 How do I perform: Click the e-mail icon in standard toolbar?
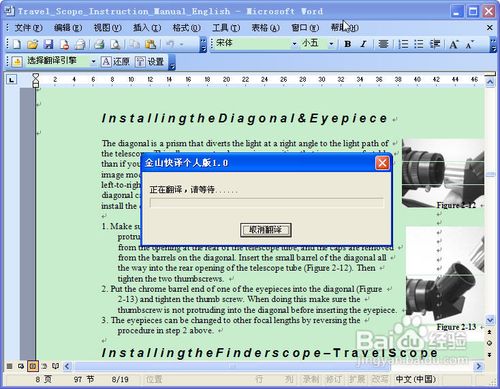tap(80, 44)
